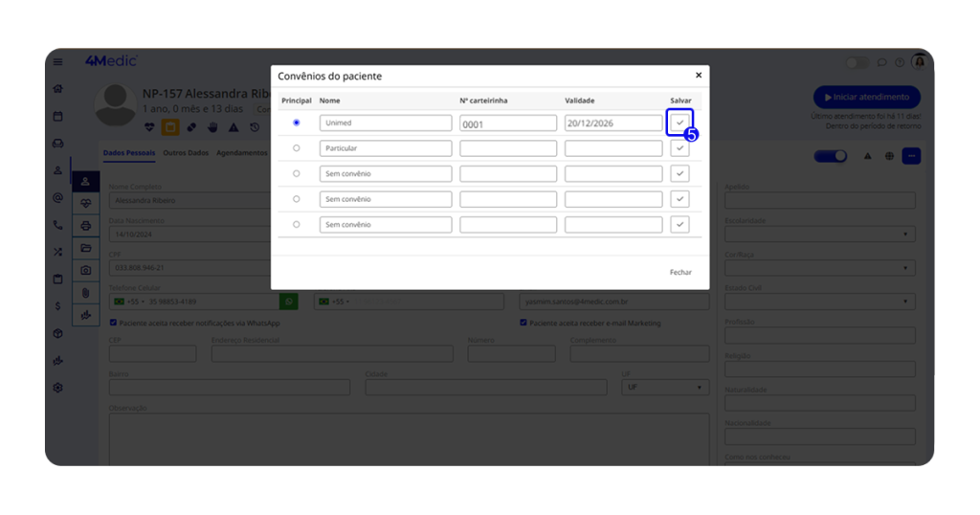This screenshot has height=515, width=980.
Task: Open the UF state dropdown
Action: coord(664,388)
